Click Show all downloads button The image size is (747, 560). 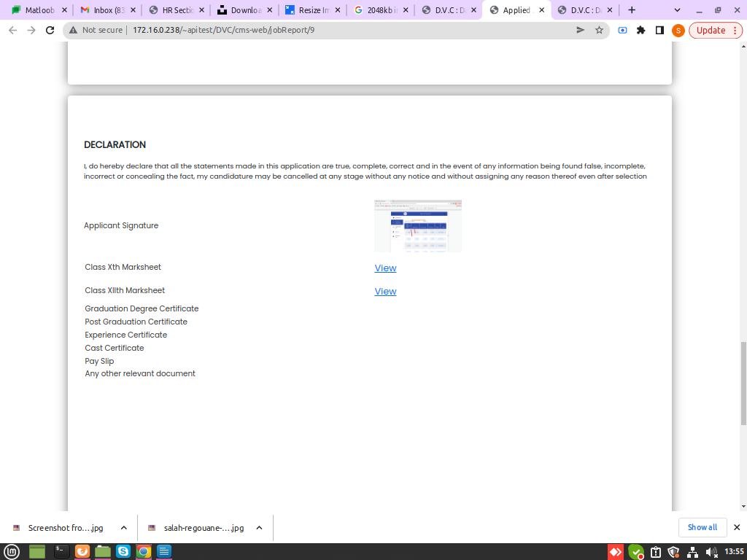(x=702, y=527)
